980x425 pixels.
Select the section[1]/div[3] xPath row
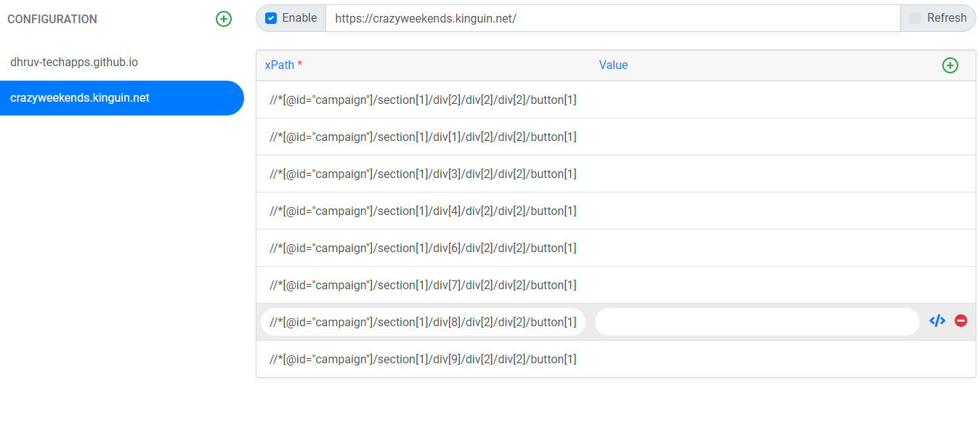click(615, 174)
